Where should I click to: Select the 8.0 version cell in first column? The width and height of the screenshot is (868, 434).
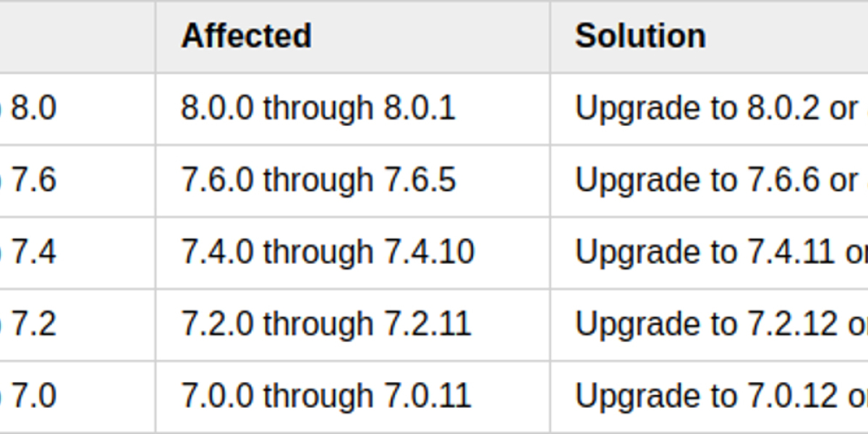point(33,109)
